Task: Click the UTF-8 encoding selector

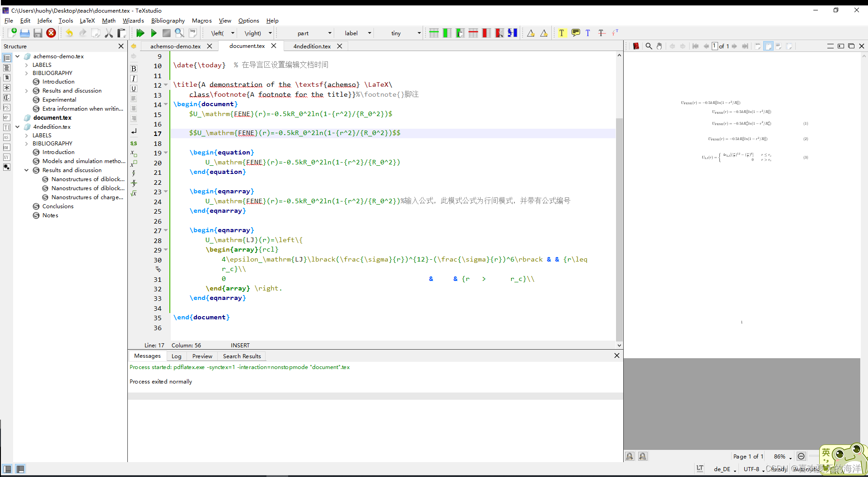Action: tap(754, 469)
